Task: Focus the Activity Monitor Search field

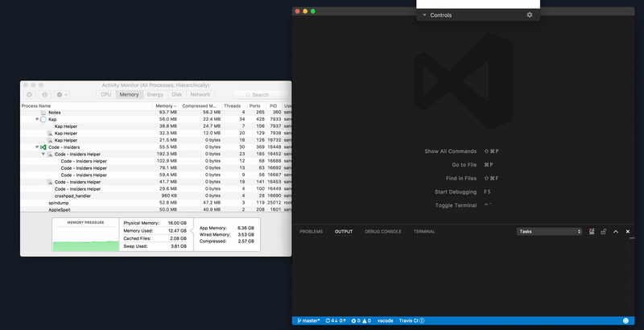Action: coord(262,95)
